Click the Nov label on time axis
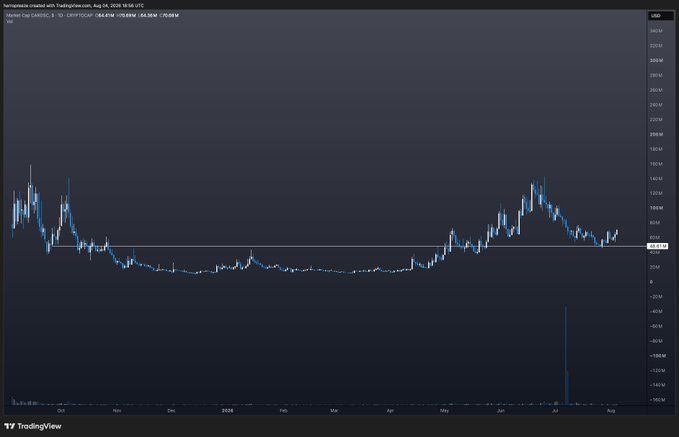 pyautogui.click(x=117, y=411)
